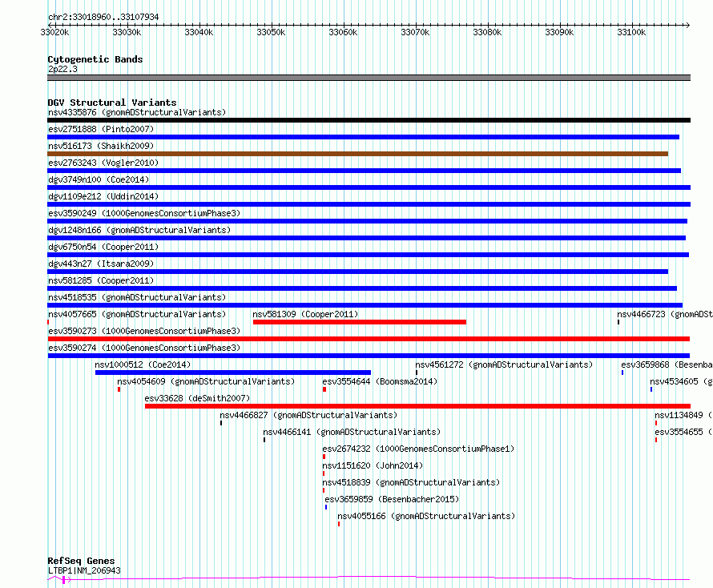Click the black marker under nsv4466827

coord(221,423)
